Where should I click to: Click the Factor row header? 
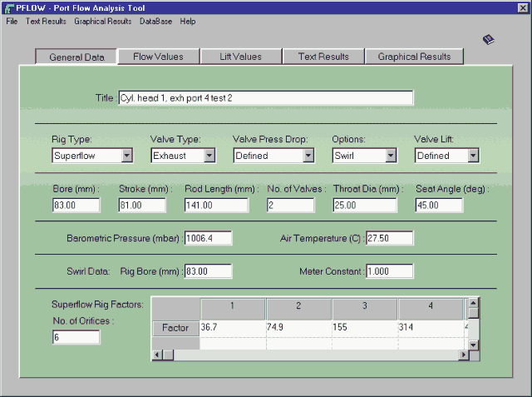click(175, 328)
